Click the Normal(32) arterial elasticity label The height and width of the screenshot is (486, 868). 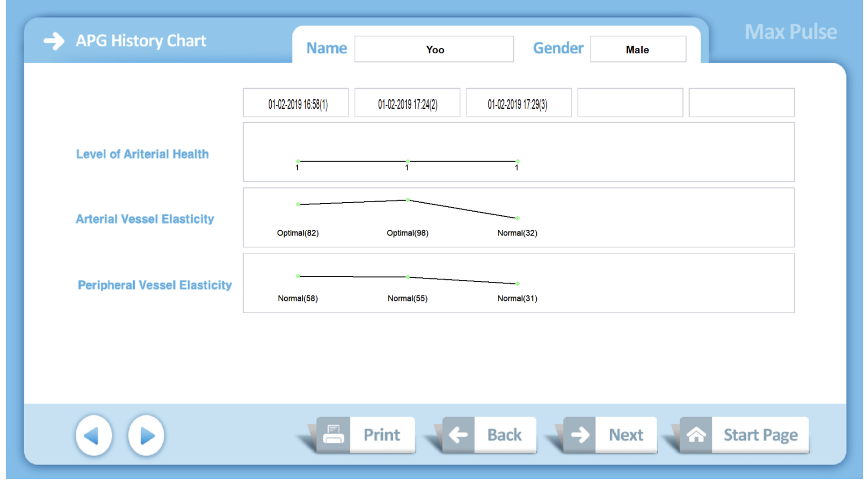point(517,233)
